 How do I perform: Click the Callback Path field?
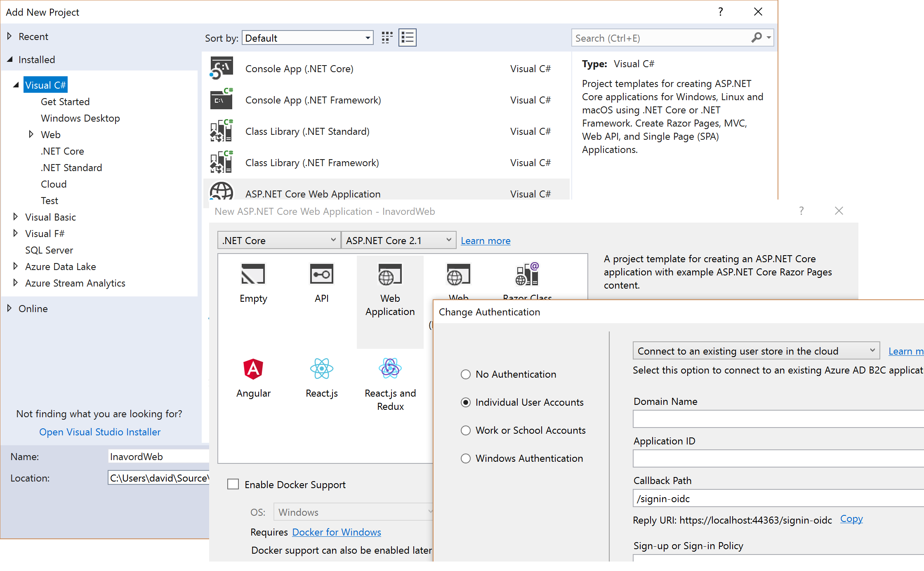coord(778,498)
